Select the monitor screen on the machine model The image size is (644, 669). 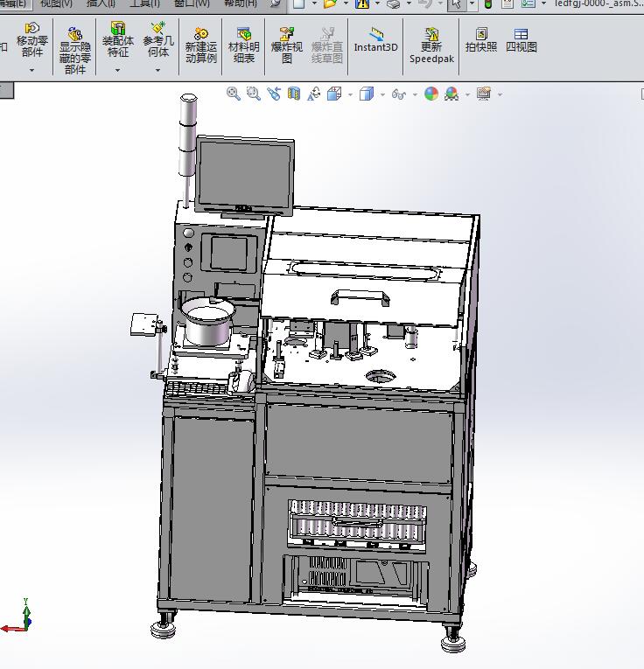244,173
